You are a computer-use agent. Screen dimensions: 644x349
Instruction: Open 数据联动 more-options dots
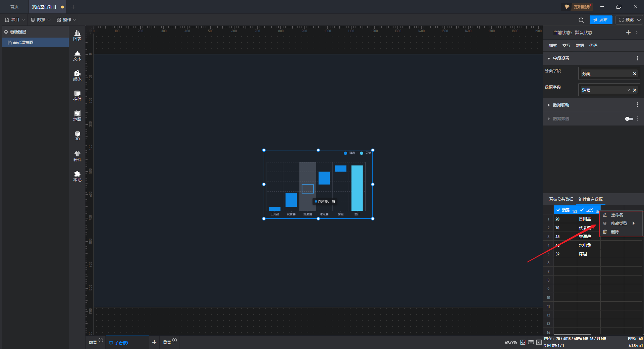(x=637, y=105)
